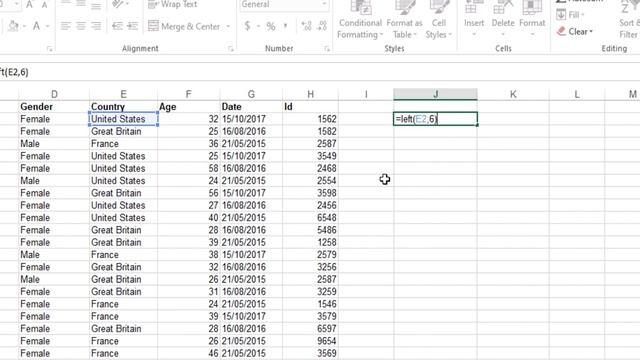Select column D header
Viewport: 640px width, 360px height.
(x=54, y=94)
